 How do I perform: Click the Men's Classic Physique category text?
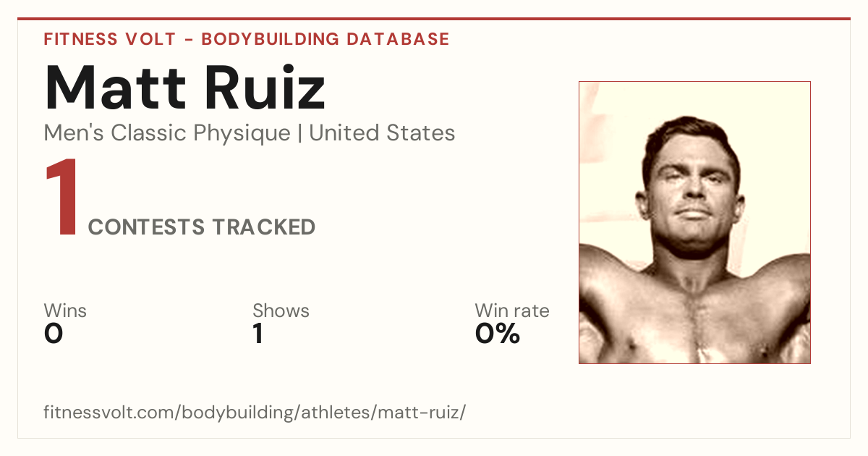coord(168,133)
